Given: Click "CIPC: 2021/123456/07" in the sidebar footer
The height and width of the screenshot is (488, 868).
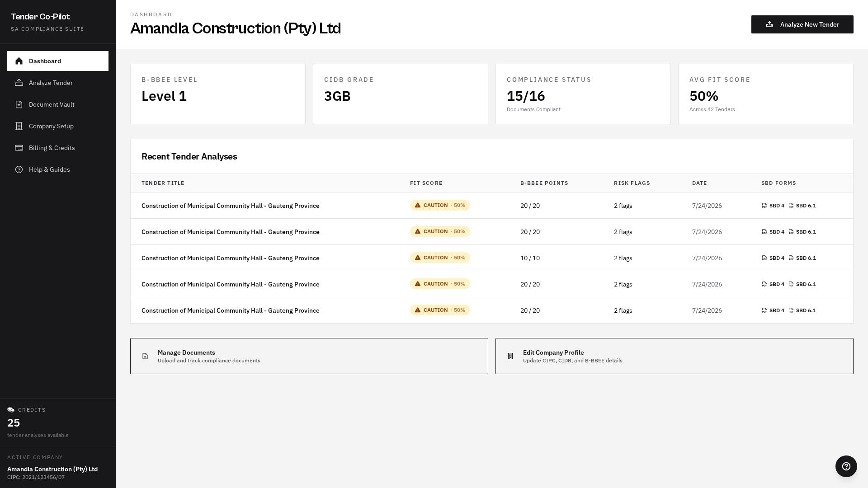Looking at the screenshot, I should point(36,477).
